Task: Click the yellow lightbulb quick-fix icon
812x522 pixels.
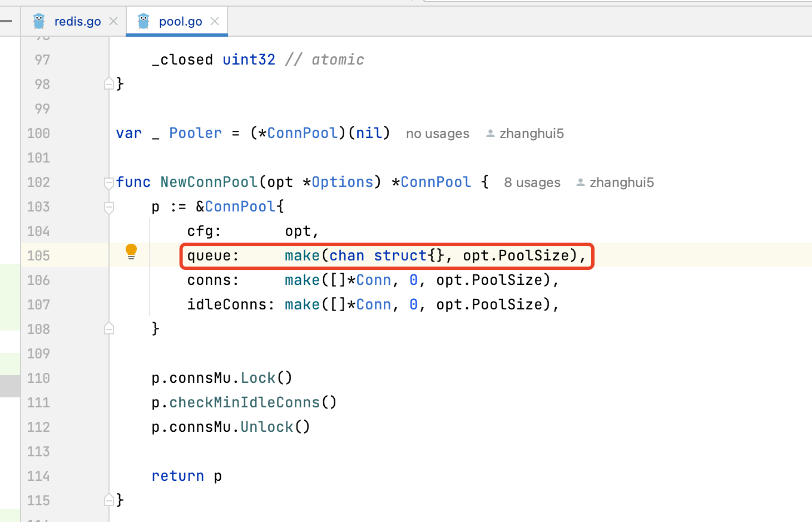Action: 131,252
